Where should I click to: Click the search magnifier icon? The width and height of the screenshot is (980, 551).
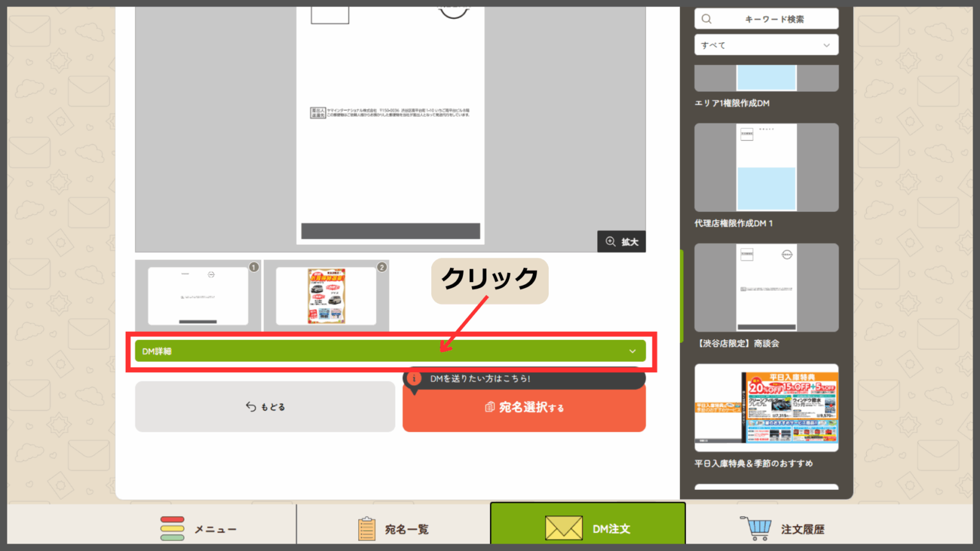pyautogui.click(x=707, y=19)
